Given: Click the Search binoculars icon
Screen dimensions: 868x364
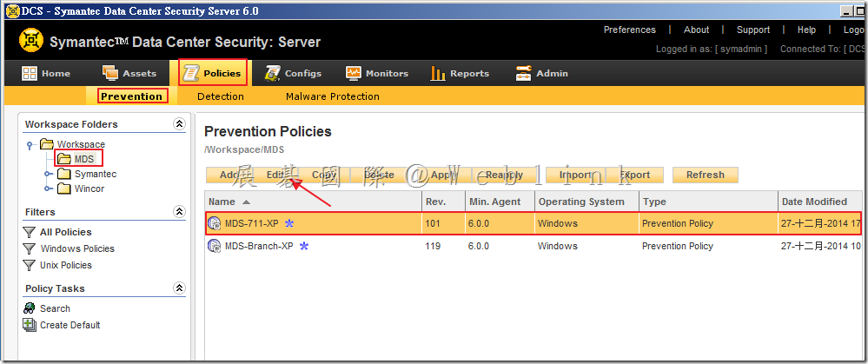Looking at the screenshot, I should [30, 308].
